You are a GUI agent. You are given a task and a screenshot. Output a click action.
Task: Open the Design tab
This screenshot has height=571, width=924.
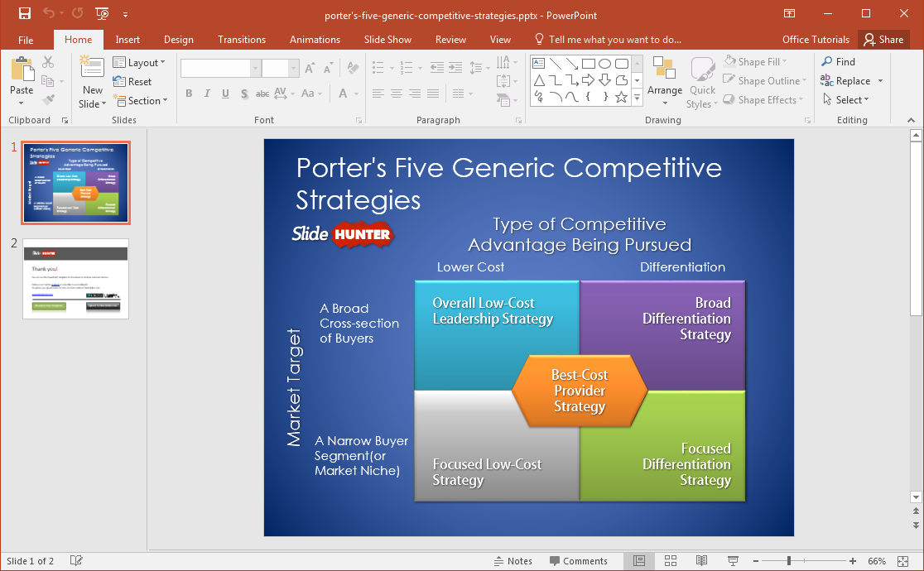pos(178,40)
